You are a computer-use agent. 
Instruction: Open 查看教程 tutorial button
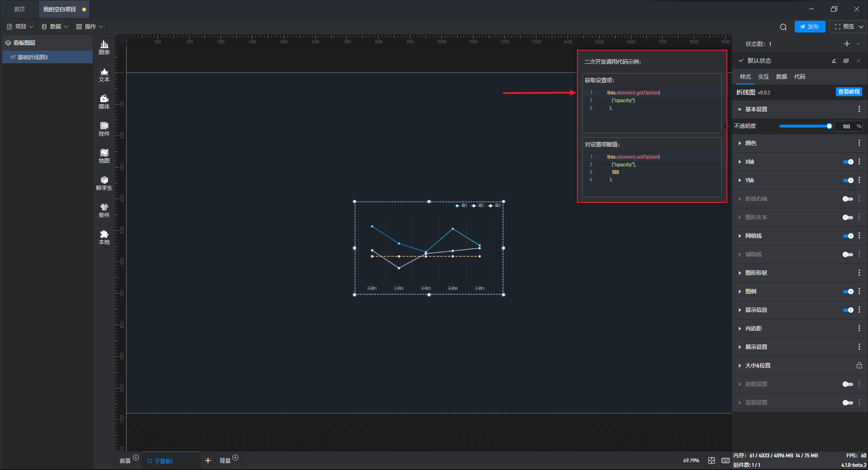point(849,92)
